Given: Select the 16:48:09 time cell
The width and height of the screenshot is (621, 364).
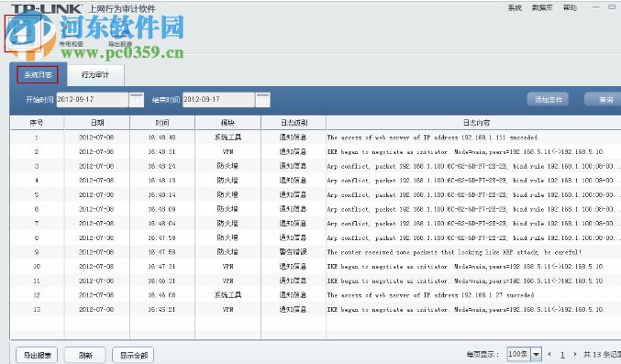Looking at the screenshot, I should [162, 209].
